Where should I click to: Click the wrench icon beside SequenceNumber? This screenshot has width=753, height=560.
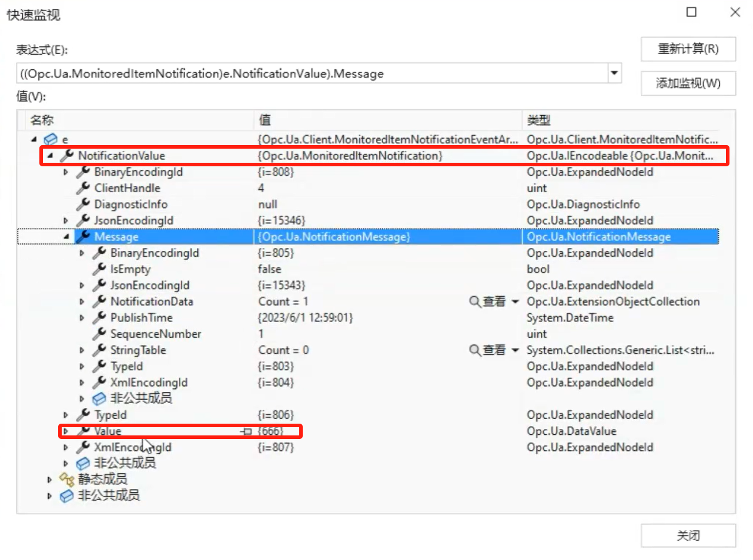click(x=99, y=334)
